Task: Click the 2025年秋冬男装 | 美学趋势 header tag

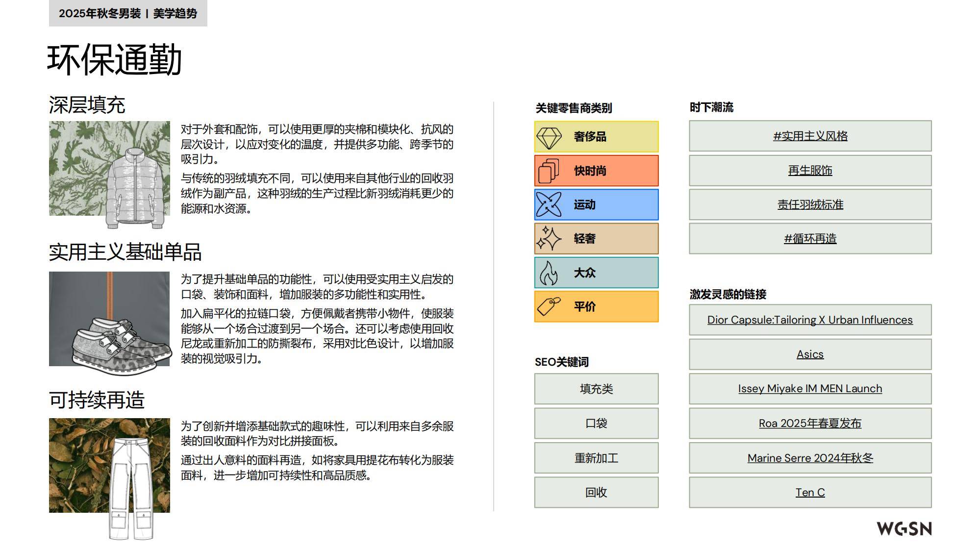Action: (128, 13)
